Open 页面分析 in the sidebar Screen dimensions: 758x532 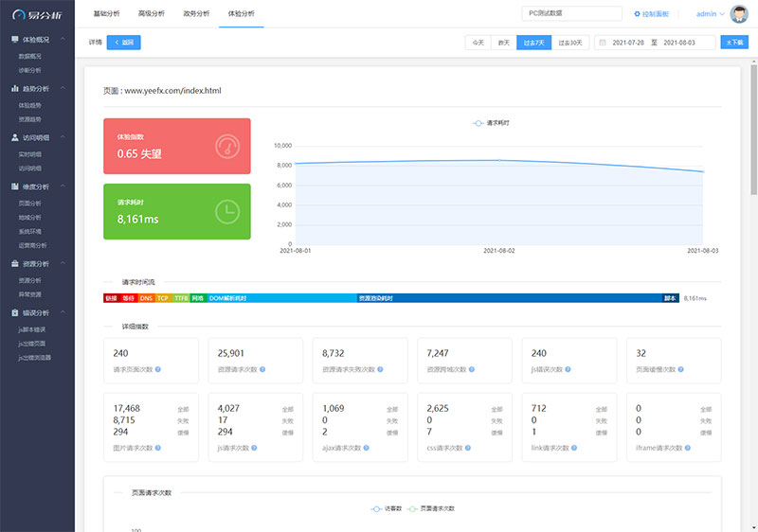[x=30, y=203]
